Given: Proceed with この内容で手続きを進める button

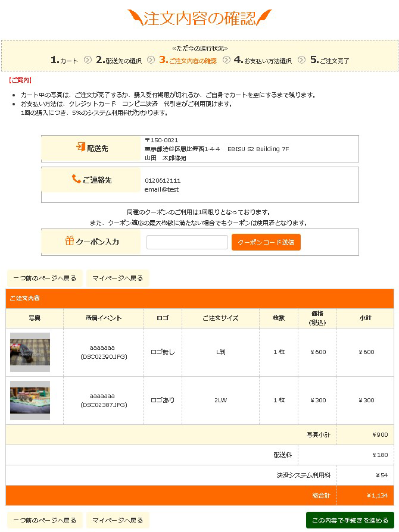Looking at the screenshot, I should (x=350, y=520).
